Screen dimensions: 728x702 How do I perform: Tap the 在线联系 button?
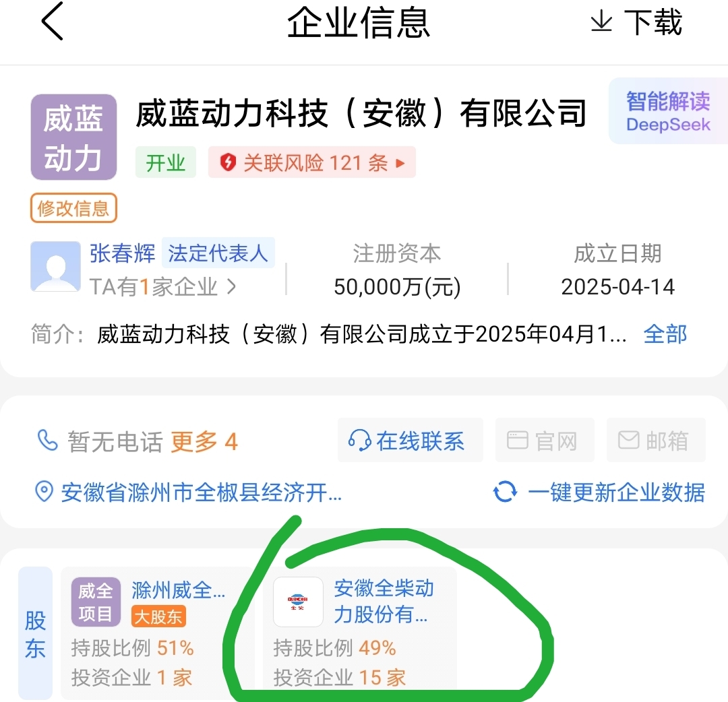point(411,440)
